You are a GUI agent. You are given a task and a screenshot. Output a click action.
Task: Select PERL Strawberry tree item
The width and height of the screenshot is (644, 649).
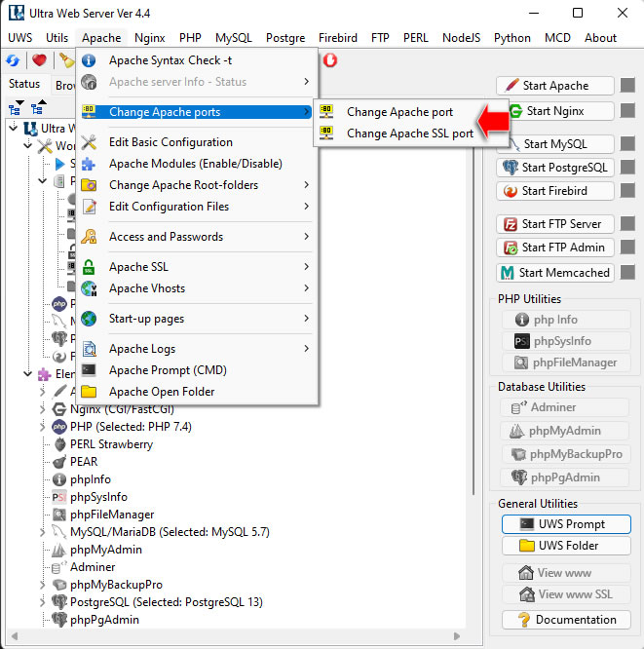111,444
